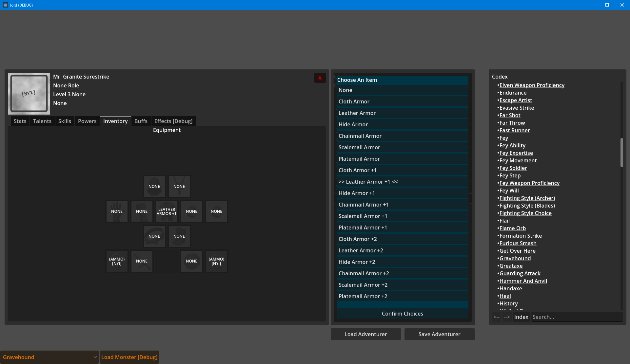
Task: Go back with the Codex <-- button
Action: (x=497, y=317)
